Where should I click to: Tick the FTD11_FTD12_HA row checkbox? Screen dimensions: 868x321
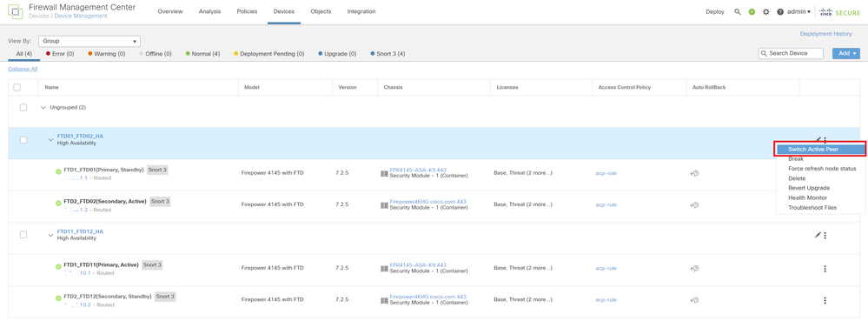(23, 235)
